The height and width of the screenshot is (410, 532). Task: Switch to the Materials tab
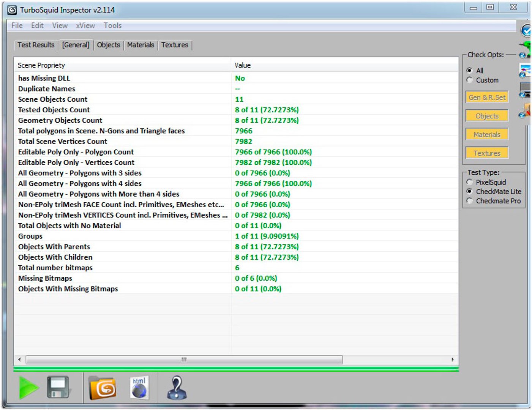coord(140,45)
